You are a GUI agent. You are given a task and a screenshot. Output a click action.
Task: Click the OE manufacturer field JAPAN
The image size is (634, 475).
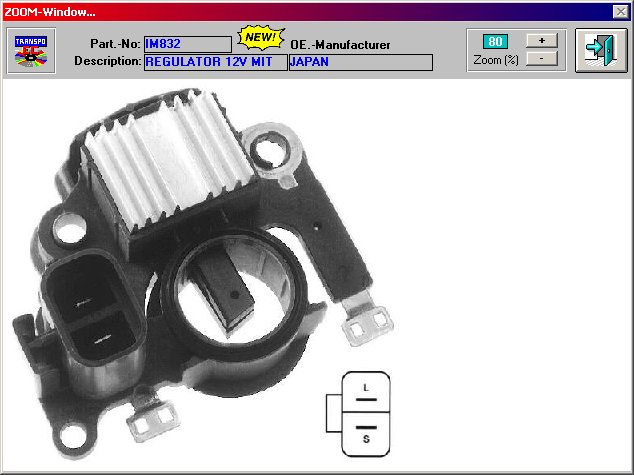(x=361, y=62)
